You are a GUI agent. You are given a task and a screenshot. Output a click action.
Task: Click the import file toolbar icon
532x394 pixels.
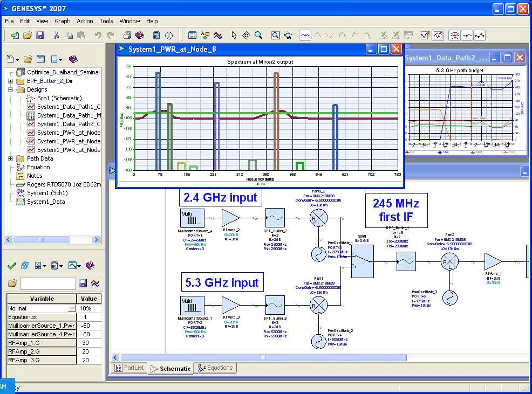[x=15, y=35]
